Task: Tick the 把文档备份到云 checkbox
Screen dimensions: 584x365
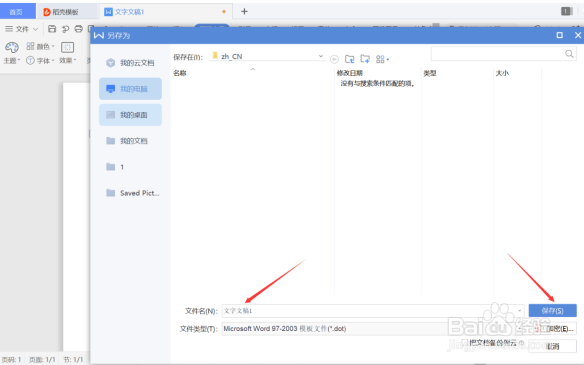Action: point(464,342)
